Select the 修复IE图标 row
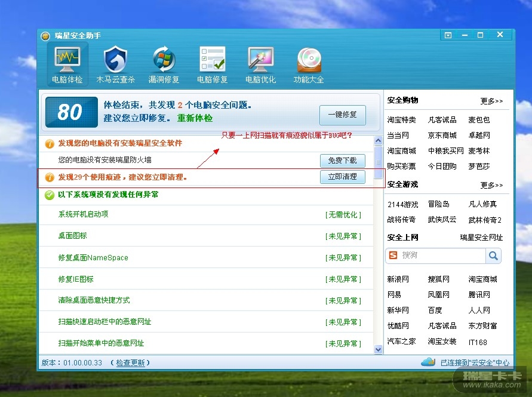This screenshot has height=397, width=532. [206, 279]
